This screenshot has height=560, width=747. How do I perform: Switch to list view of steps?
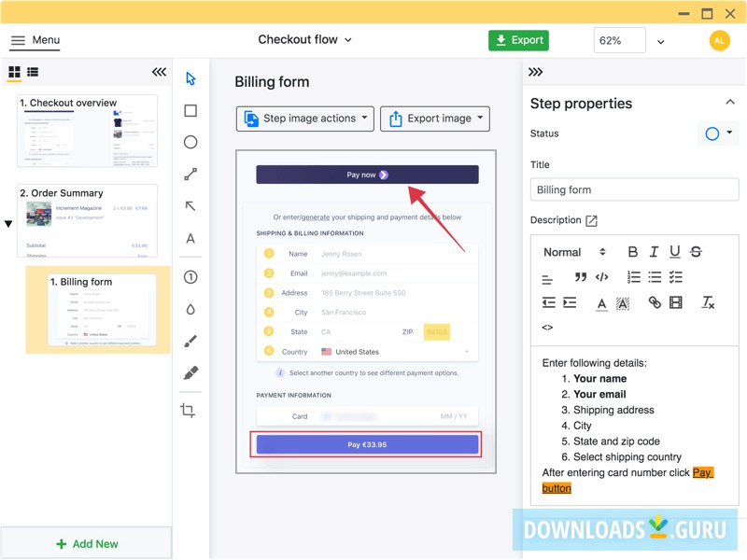tap(33, 72)
